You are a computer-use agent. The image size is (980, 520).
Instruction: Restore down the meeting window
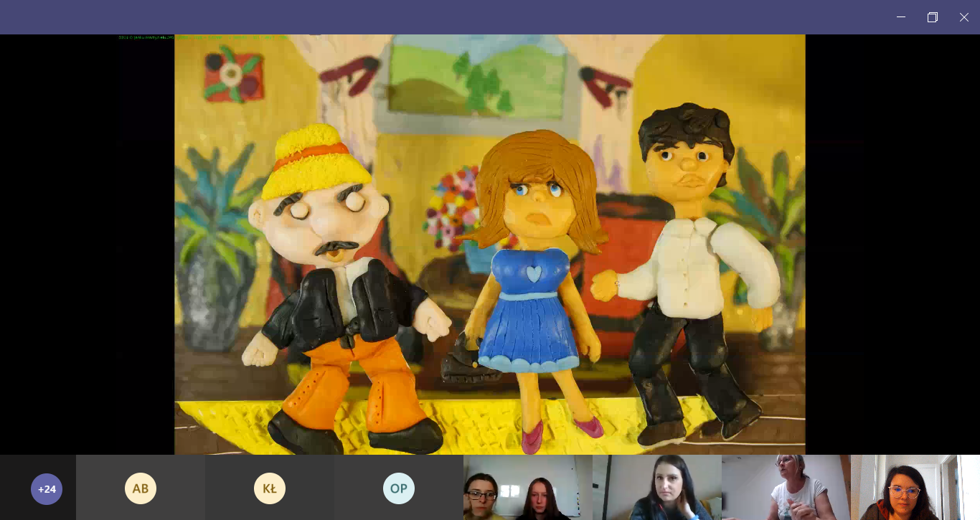point(933,17)
